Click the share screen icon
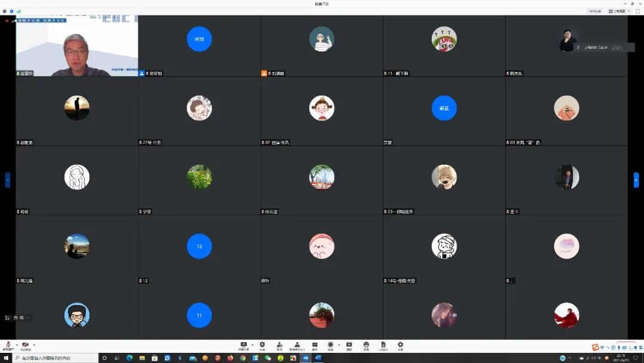The width and height of the screenshot is (644, 363). coord(243,344)
